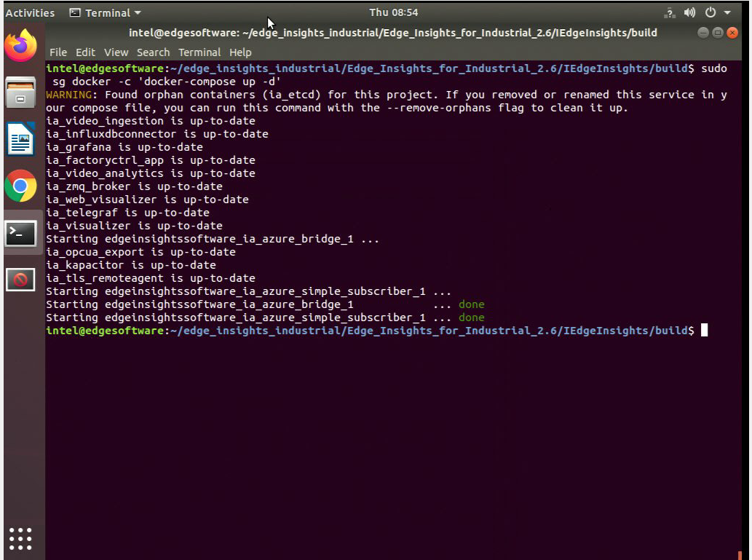This screenshot has width=752, height=560.
Task: Open Activities overview
Action: point(30,13)
